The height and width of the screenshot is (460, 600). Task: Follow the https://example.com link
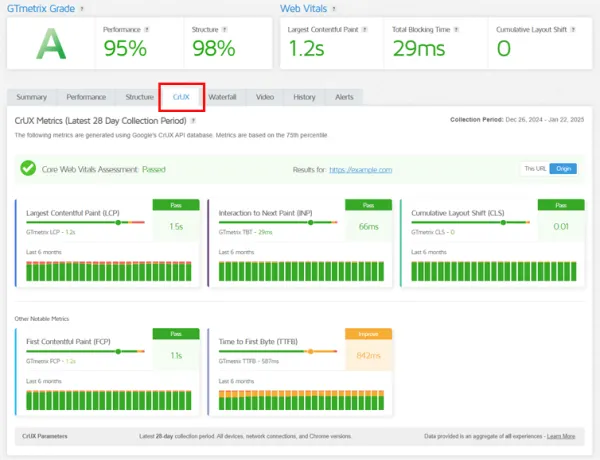click(360, 170)
